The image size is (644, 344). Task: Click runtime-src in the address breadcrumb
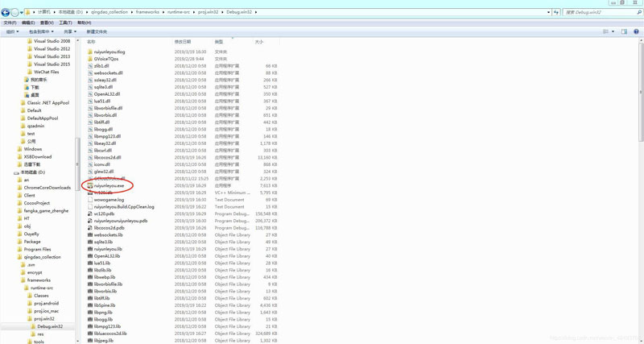[x=177, y=12]
